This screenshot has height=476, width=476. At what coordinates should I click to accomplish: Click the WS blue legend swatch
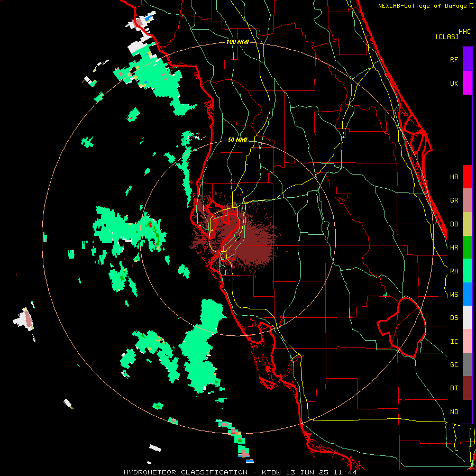[467, 294]
